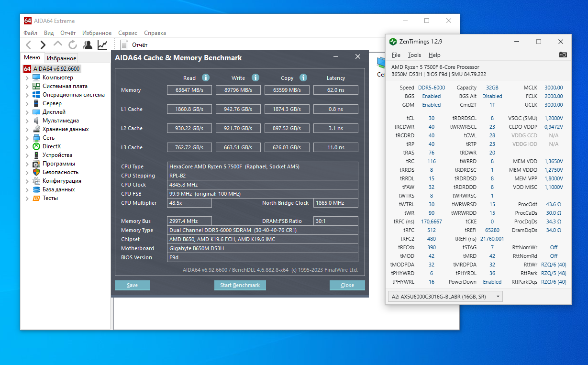Expand the Сервер tree node
This screenshot has height=365, width=588.
pyautogui.click(x=27, y=103)
